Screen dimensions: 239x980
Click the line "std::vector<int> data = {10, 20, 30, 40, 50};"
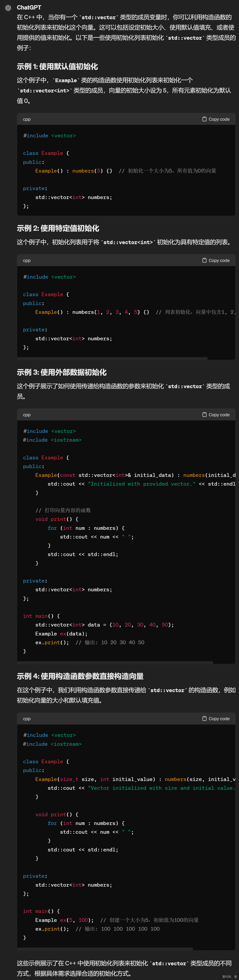coord(105,625)
